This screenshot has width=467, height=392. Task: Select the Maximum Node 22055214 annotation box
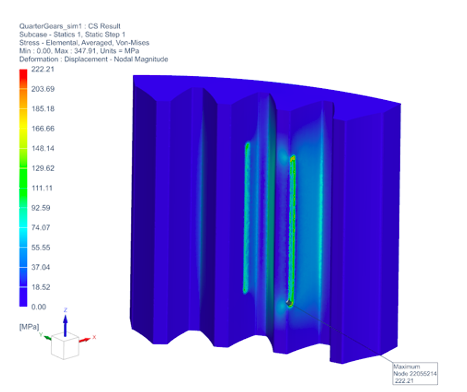pyautogui.click(x=415, y=374)
